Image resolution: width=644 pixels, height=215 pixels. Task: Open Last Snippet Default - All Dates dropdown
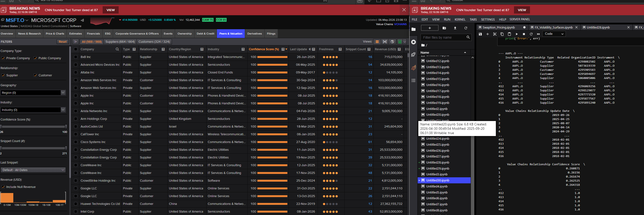coord(33,170)
